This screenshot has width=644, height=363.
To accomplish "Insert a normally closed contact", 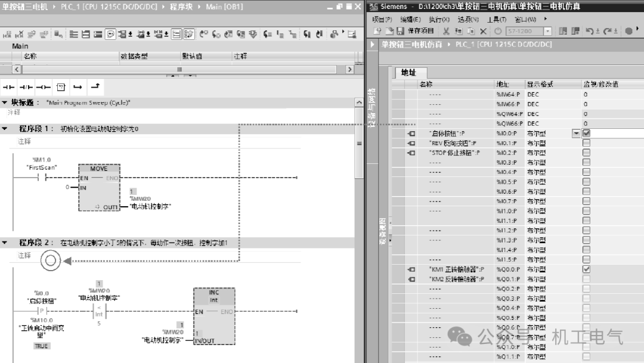I will (x=26, y=87).
